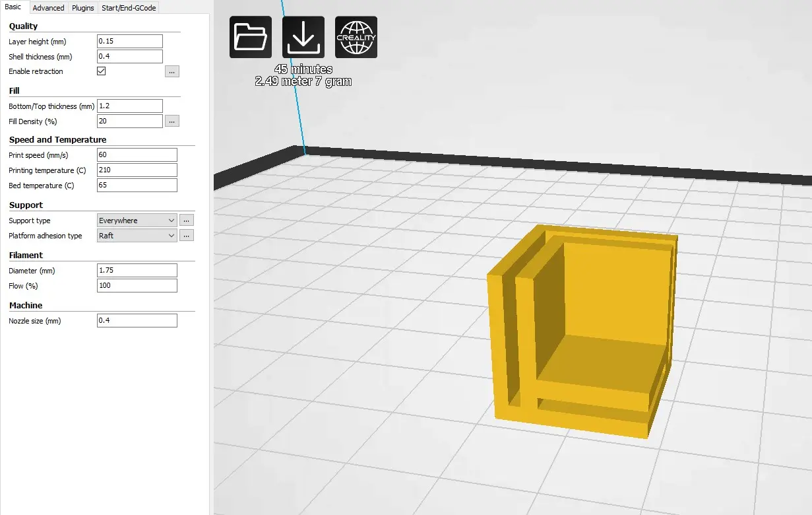
Task: Click the Bottom/Top thickness input field
Action: pos(130,106)
